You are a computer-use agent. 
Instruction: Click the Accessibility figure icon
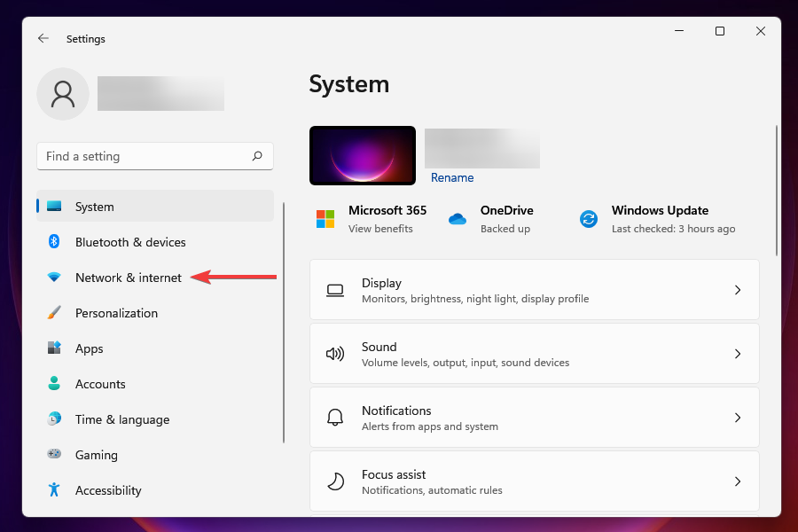(54, 489)
